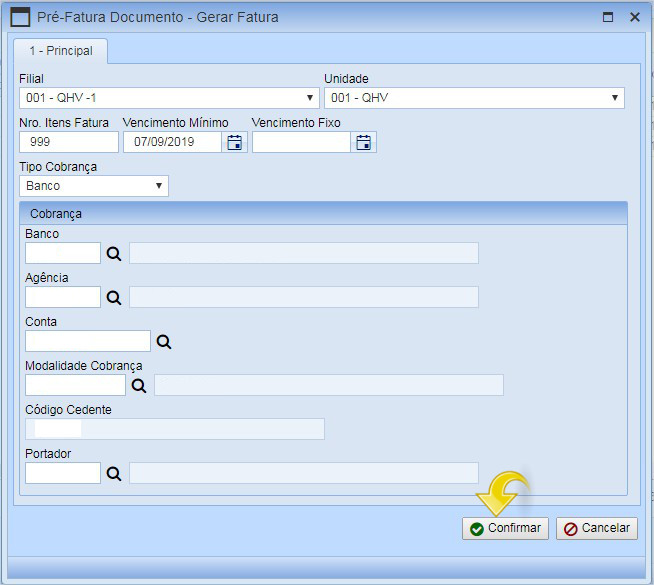Focus the Vencimento Mínimo date field
654x585 pixels.
(x=172, y=143)
